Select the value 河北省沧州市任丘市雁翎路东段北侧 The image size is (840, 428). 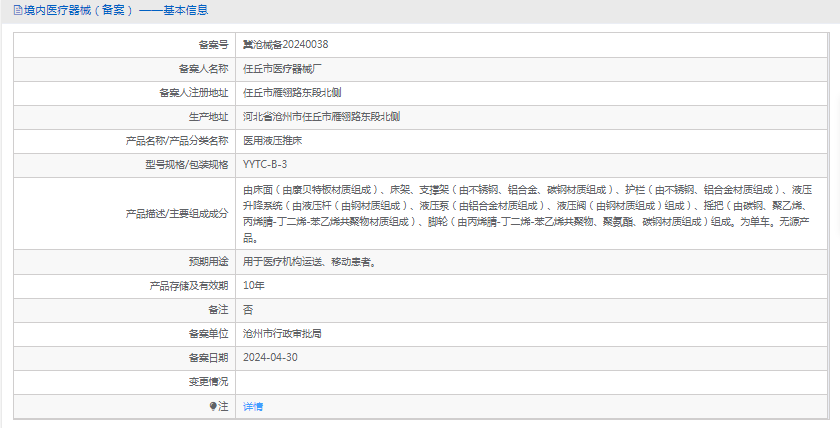[321, 117]
